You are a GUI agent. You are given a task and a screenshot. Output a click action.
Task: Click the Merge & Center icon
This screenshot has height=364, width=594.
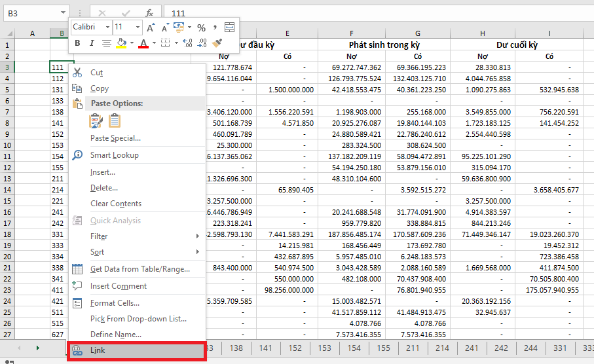pos(229,27)
